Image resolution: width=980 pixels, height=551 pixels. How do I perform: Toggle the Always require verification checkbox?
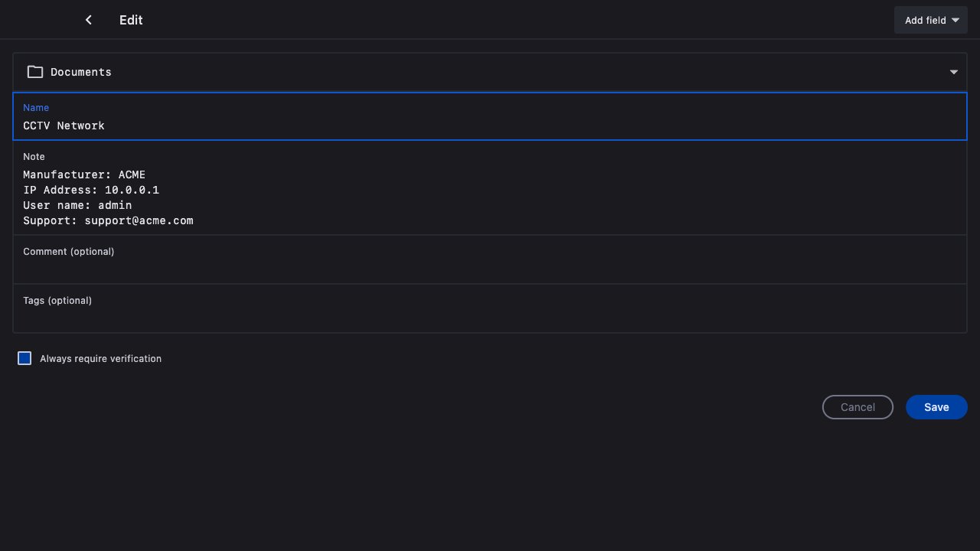click(24, 358)
